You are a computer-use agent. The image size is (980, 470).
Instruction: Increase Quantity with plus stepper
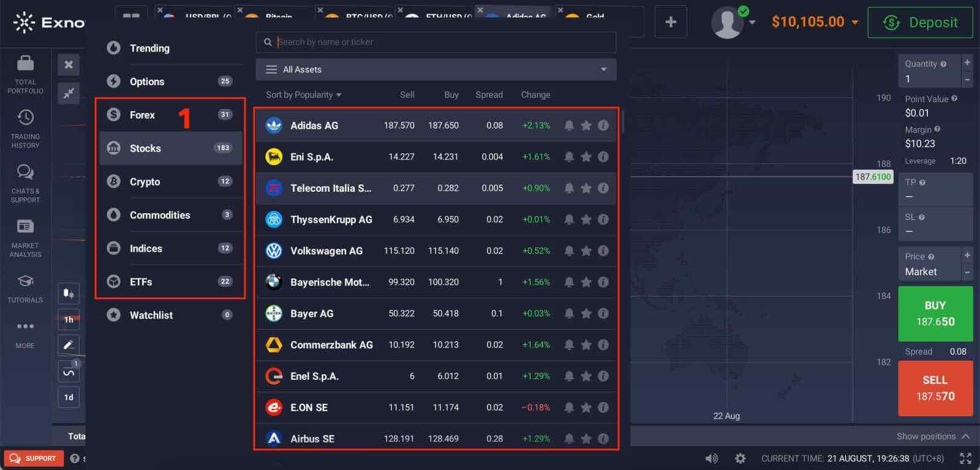coord(967,63)
